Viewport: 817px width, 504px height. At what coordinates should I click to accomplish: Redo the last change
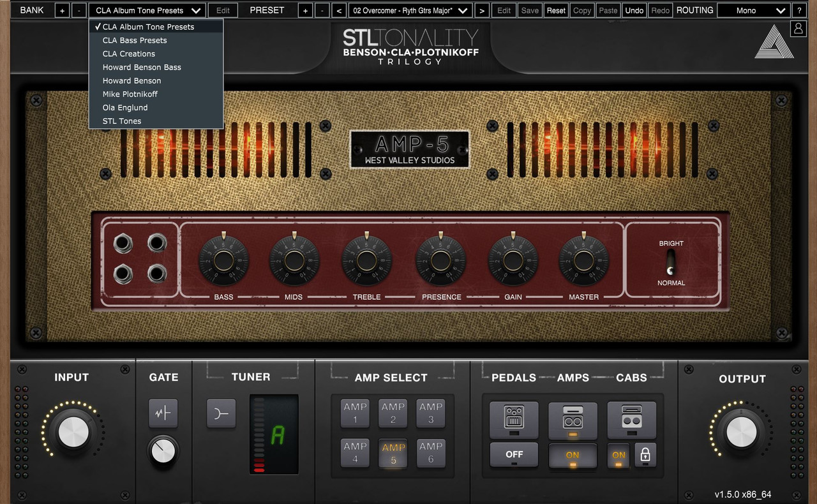pyautogui.click(x=661, y=10)
